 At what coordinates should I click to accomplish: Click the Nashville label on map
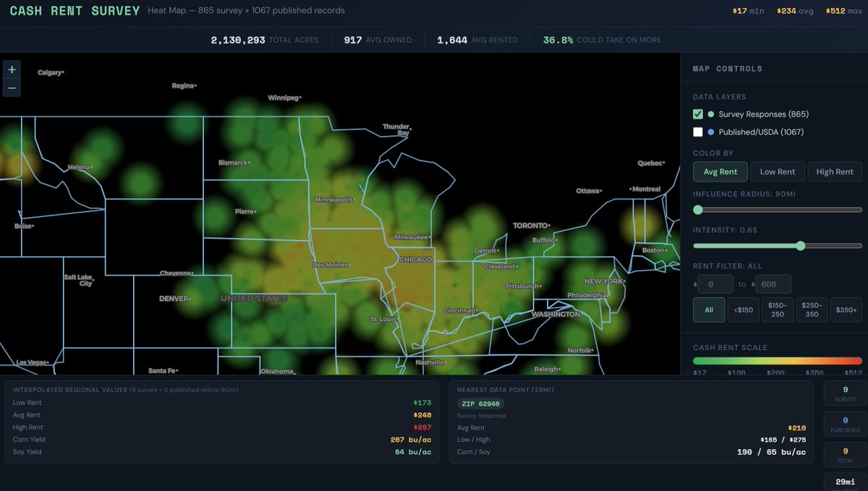pos(430,362)
